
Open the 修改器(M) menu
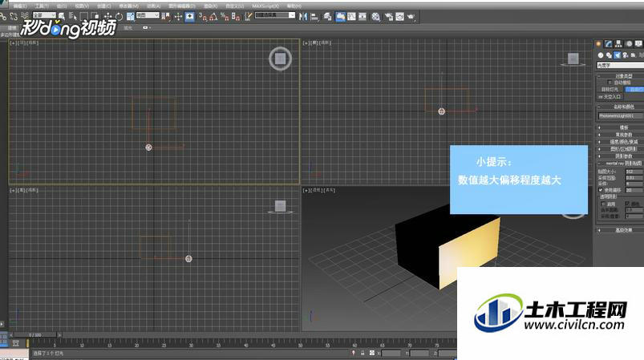[128, 6]
